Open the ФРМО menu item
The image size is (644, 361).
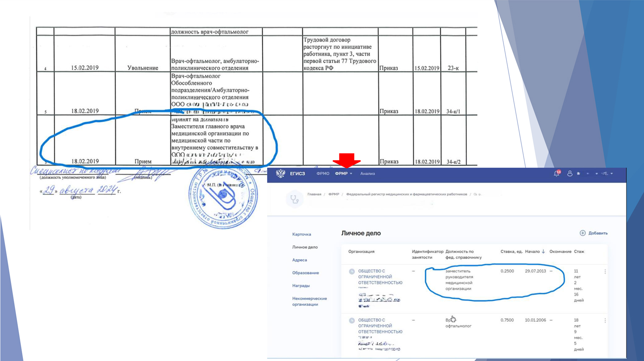click(x=323, y=174)
